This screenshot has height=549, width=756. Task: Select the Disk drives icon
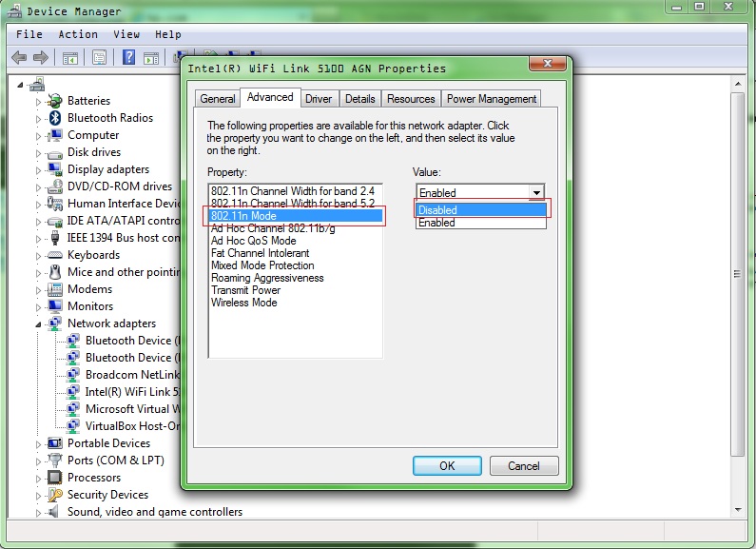[x=55, y=153]
